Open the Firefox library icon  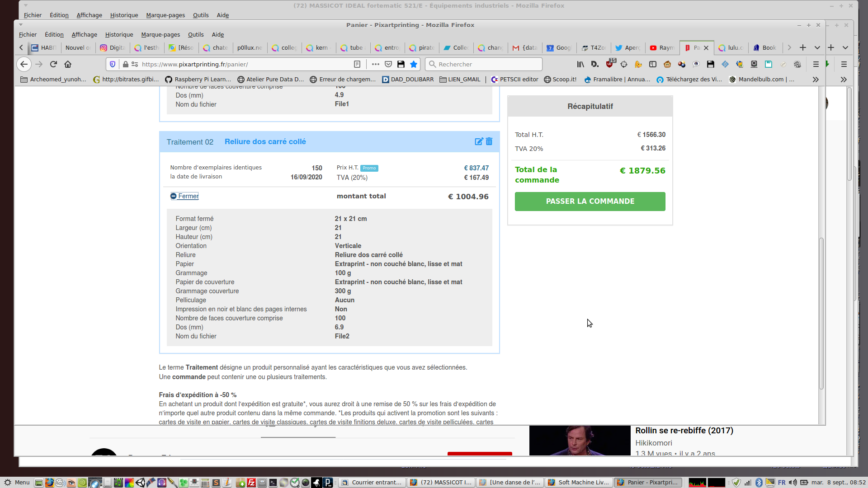click(580, 64)
